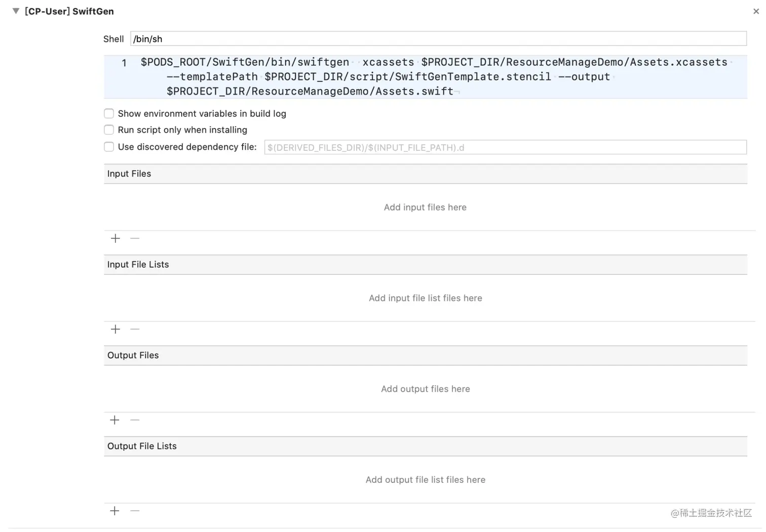This screenshot has height=532, width=766.
Task: Toggle Use discovered dependency file checkbox
Action: coord(109,147)
